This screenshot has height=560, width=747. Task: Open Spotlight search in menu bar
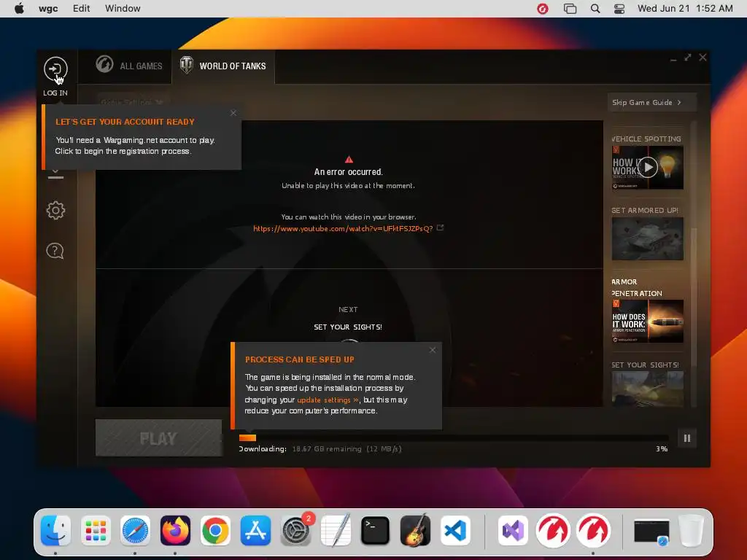595,9
